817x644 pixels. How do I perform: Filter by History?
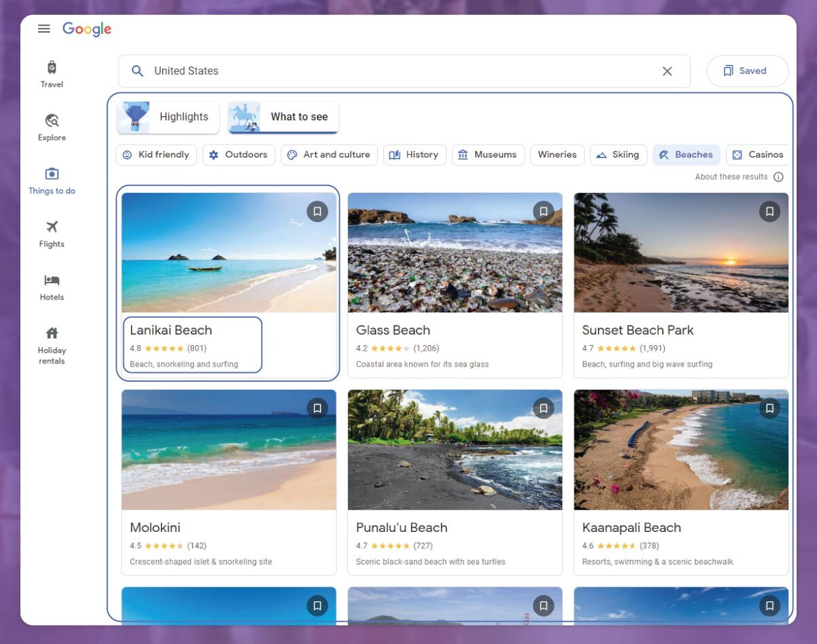click(x=415, y=155)
